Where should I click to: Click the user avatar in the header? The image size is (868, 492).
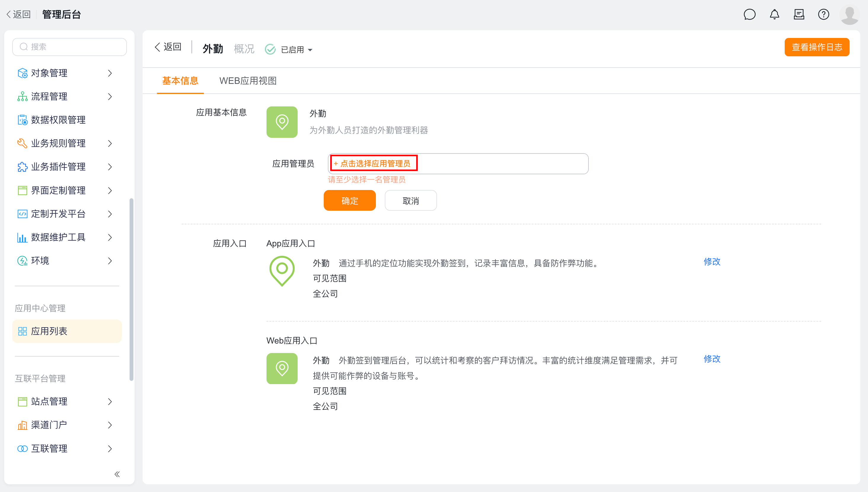pos(849,15)
